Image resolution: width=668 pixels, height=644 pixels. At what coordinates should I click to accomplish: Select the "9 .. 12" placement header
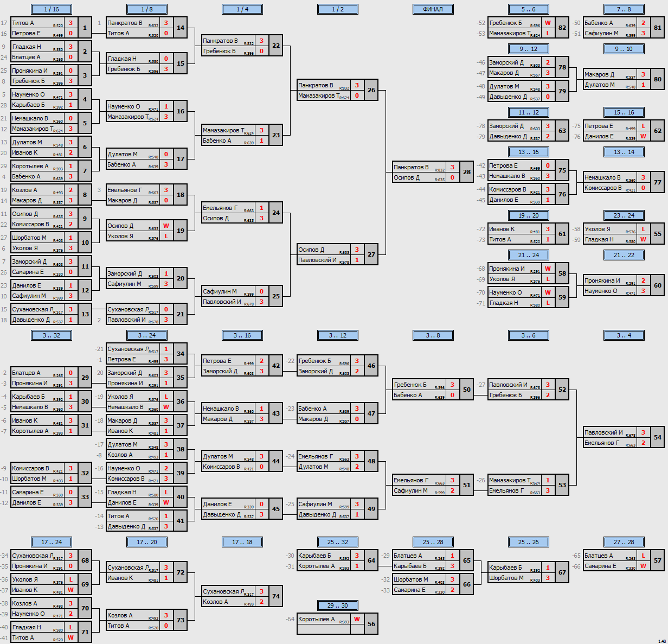click(529, 49)
